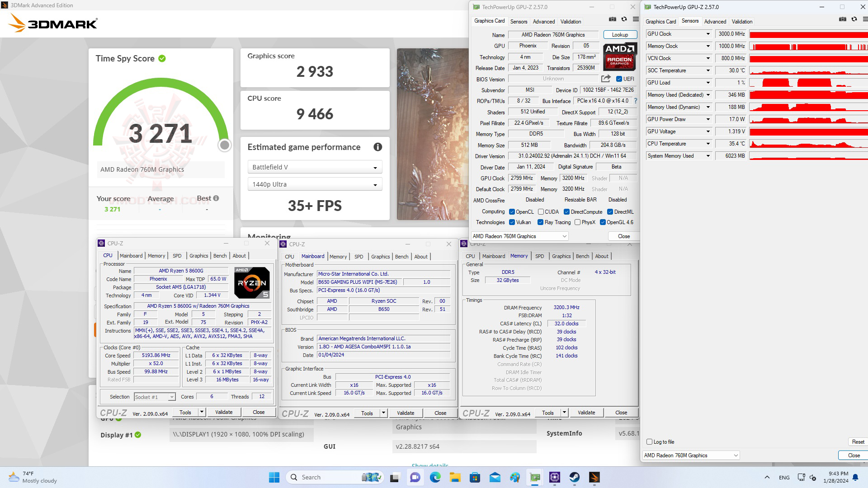Open the GPU-Z hamburger menu icon
Image resolution: width=868 pixels, height=488 pixels.
coord(635,19)
